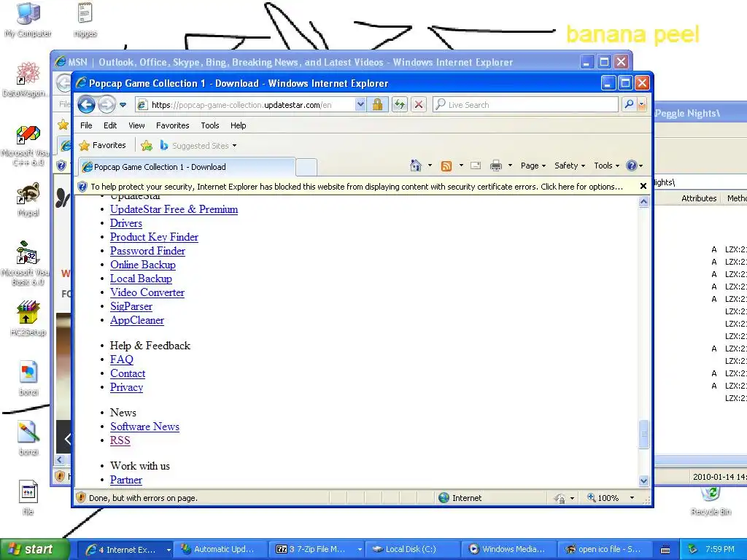Screen dimensions: 747x560
Task: Open the RSS link
Action: [120, 440]
